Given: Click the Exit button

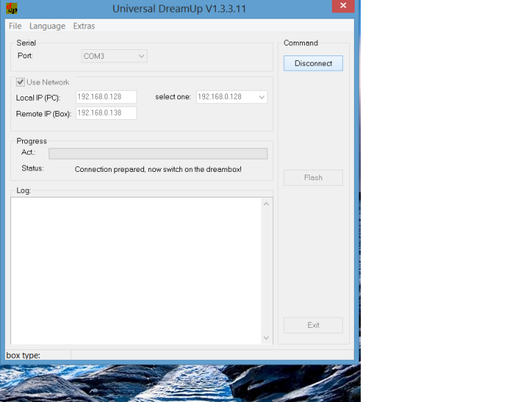Looking at the screenshot, I should point(313,325).
